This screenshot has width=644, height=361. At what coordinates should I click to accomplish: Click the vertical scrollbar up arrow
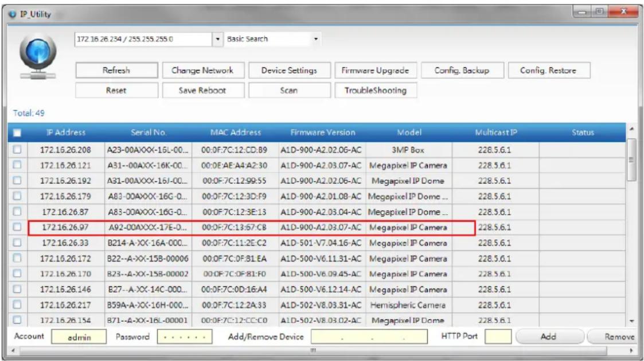[x=632, y=129]
